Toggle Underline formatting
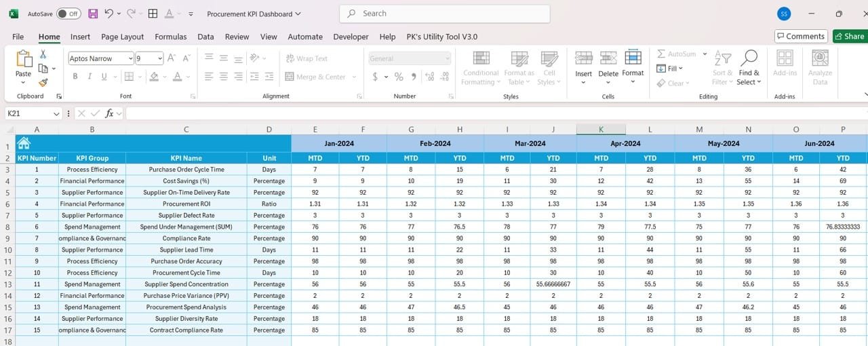This screenshot has height=346, width=868. pyautogui.click(x=104, y=77)
